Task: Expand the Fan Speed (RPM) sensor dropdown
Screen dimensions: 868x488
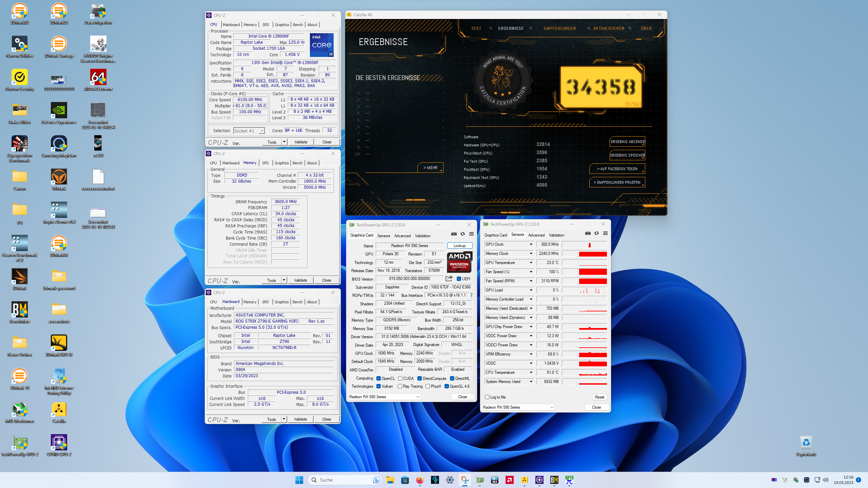Action: click(531, 281)
